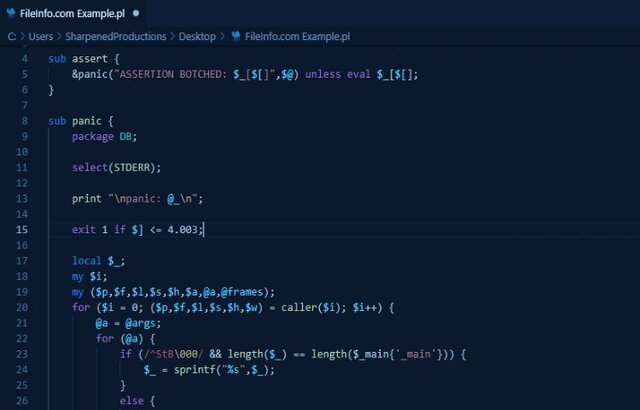Click '@a = @args;' line
640x410 pixels.
click(129, 324)
